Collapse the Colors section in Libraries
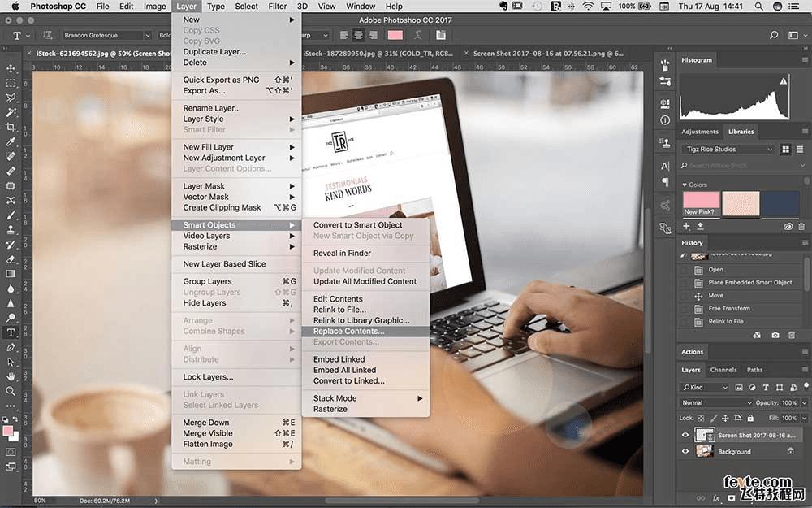 point(685,185)
